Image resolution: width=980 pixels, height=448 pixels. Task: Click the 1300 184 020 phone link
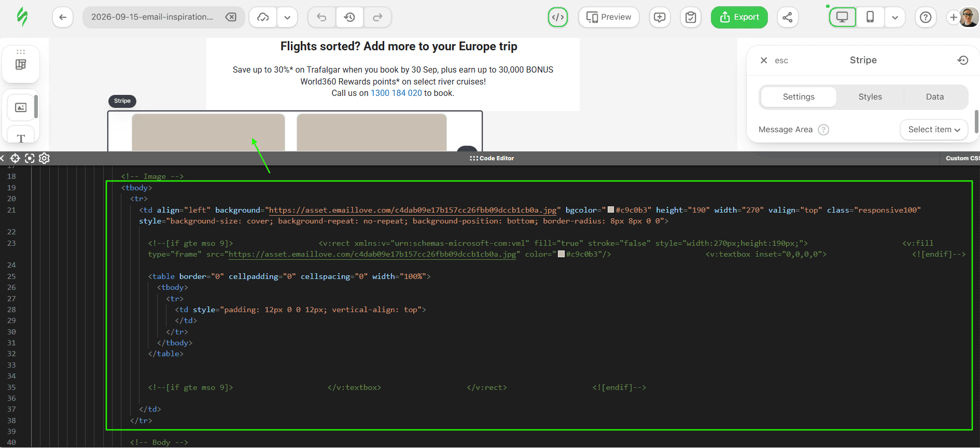(x=396, y=93)
